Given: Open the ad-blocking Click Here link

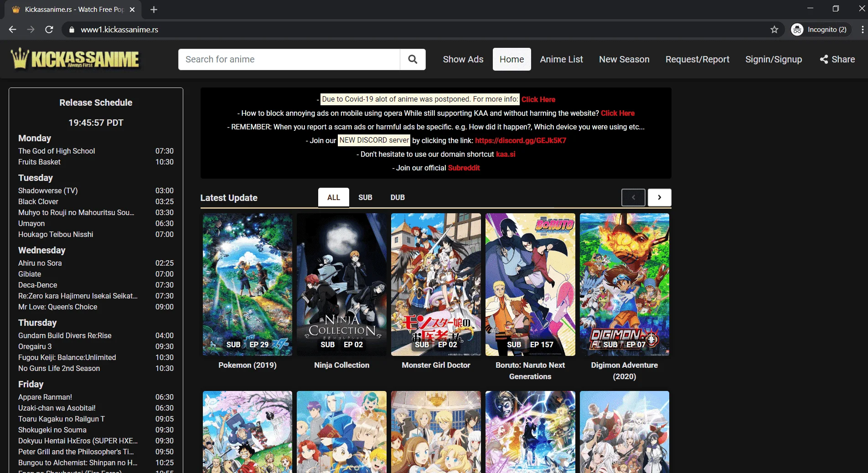Looking at the screenshot, I should [x=618, y=113].
